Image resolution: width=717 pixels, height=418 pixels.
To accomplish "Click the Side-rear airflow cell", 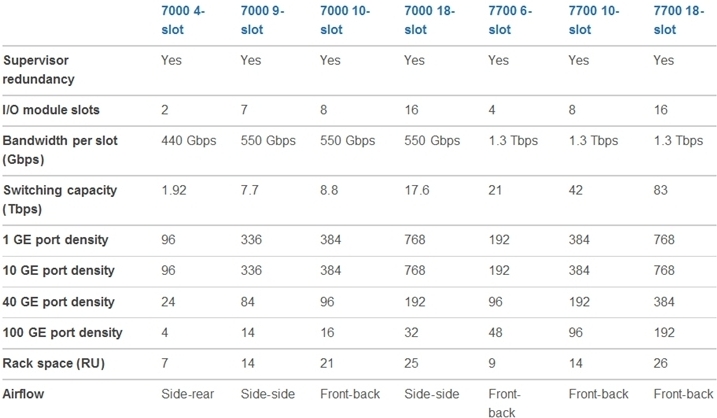I will 187,394.
